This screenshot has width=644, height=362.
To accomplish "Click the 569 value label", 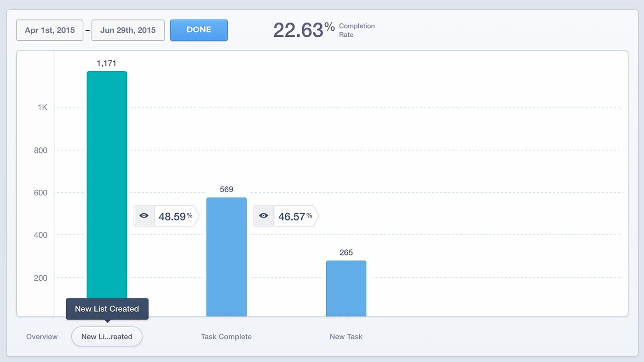I will 226,189.
